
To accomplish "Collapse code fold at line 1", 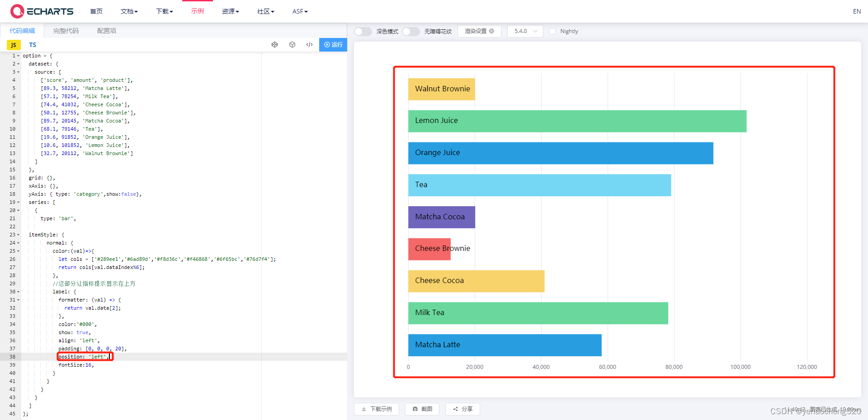I will pyautogui.click(x=19, y=56).
